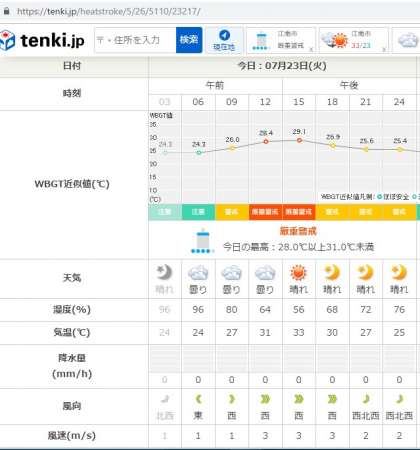Click the 西北西 wind arrow at 21

(366, 399)
